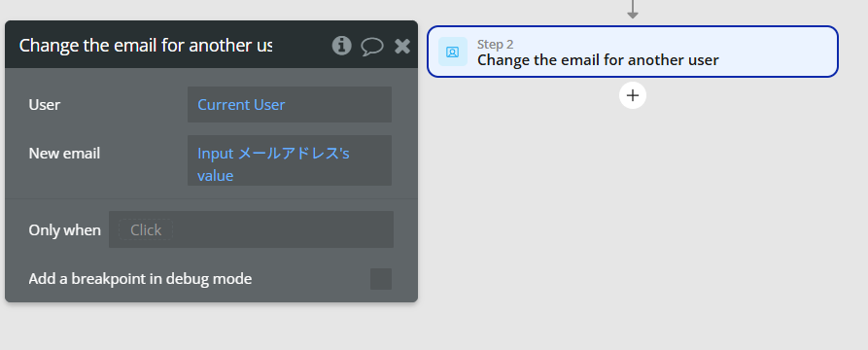Open the Only when Click condition builder
Image resolution: width=868 pixels, height=350 pixels.
tap(146, 229)
